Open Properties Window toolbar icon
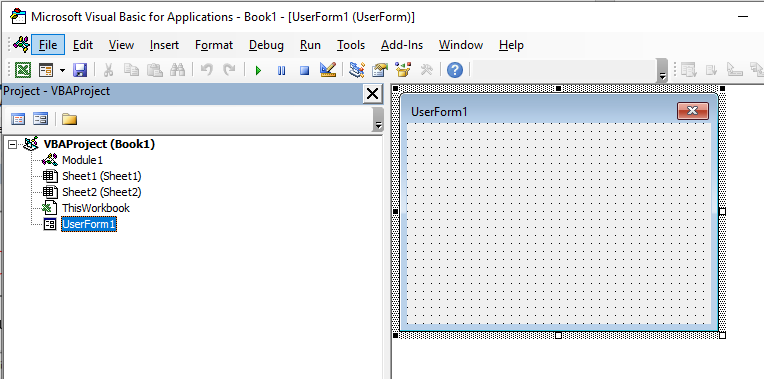 point(380,70)
